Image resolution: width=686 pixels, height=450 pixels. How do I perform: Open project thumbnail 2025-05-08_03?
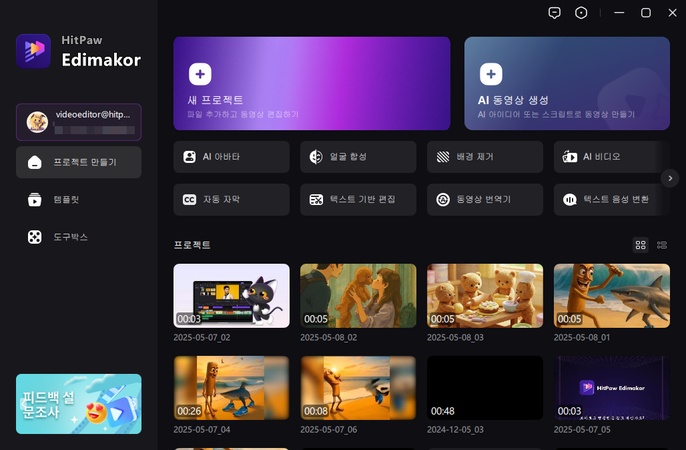(485, 296)
